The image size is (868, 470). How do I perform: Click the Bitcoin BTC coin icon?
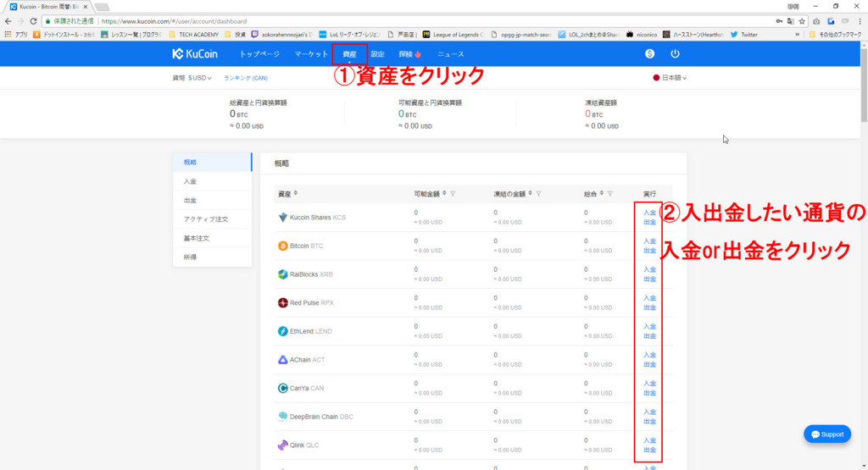tap(283, 246)
